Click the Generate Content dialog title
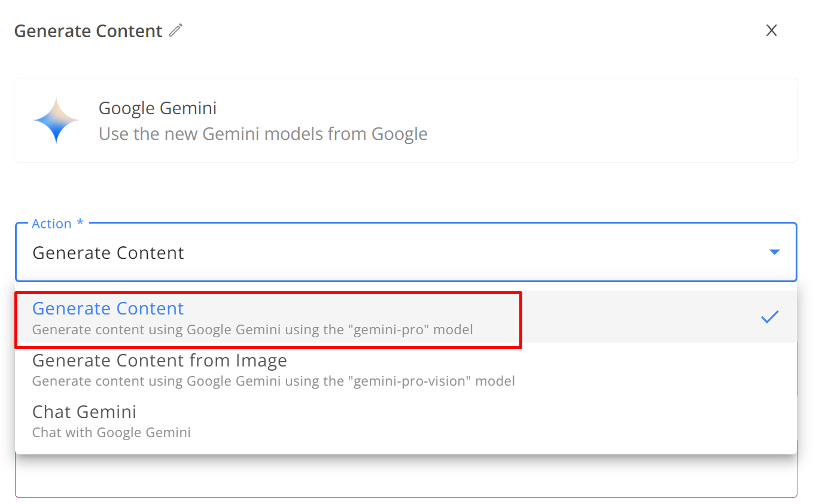 click(89, 31)
